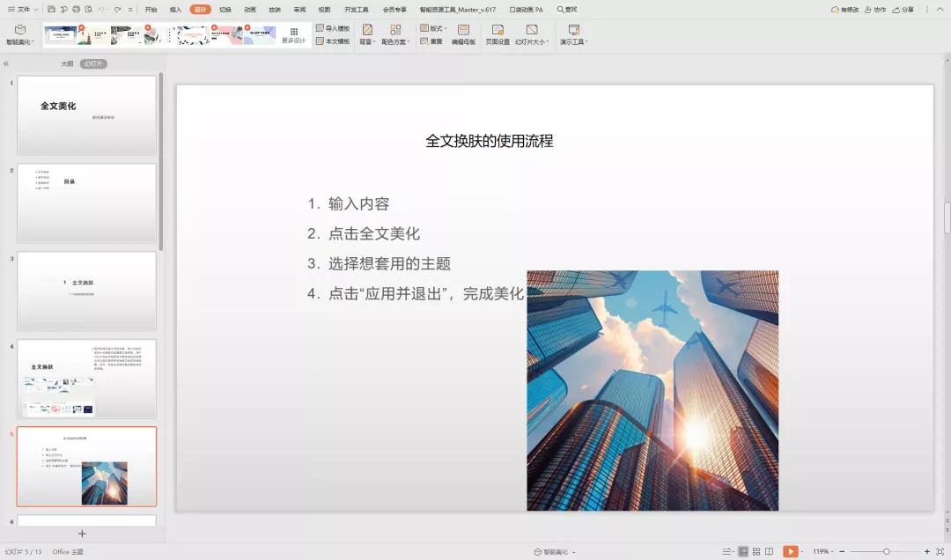Screen dimensions: 951x560
Task: Open the 智能美化 smart beautify panel
Action: pos(18,35)
